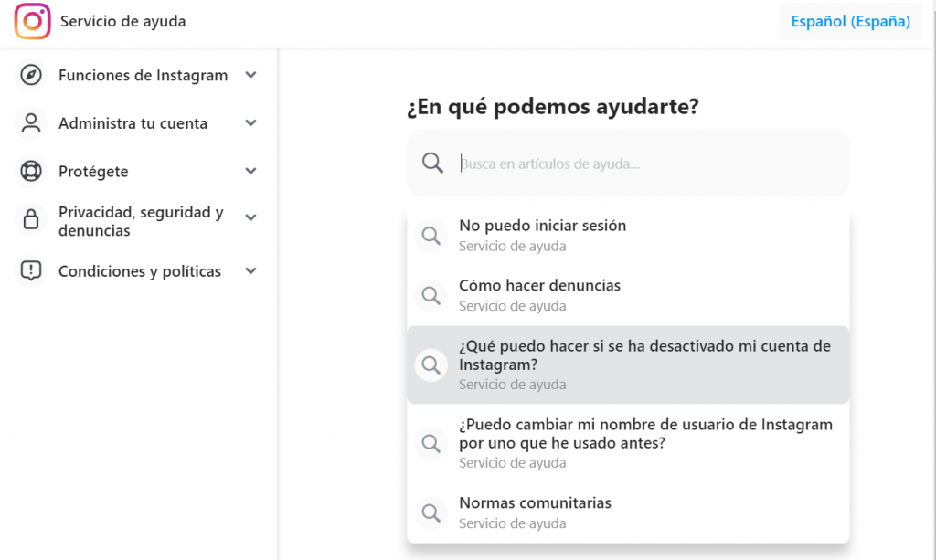Image resolution: width=936 pixels, height=560 pixels.
Task: Expand the Protégete section chevron
Action: (x=251, y=171)
